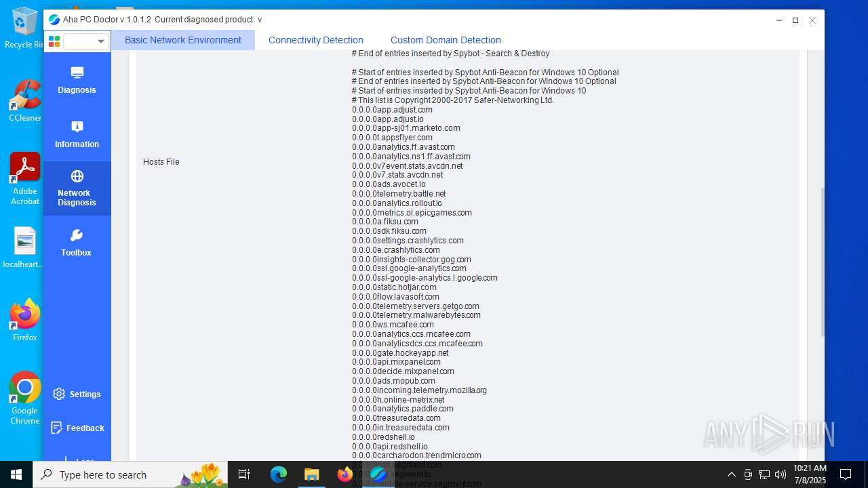This screenshot has height=488, width=868.
Task: Select the Hosts File label
Action: click(x=161, y=162)
